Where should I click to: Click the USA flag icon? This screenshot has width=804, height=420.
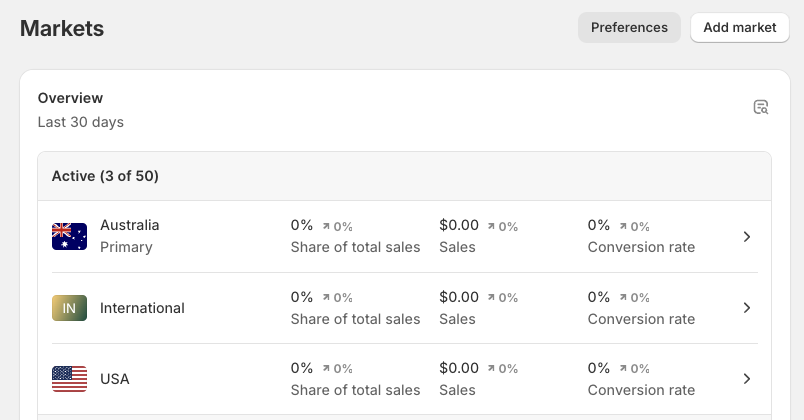(69, 379)
